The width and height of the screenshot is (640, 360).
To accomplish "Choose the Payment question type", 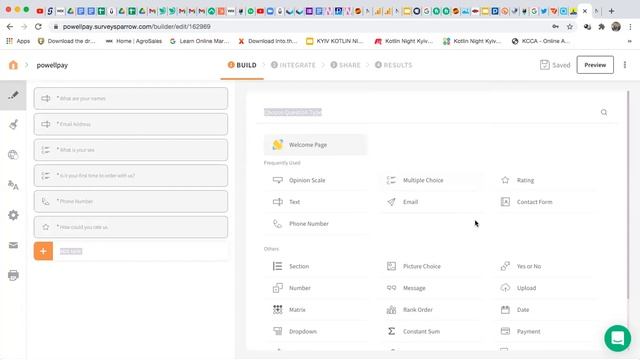I will coord(545,331).
